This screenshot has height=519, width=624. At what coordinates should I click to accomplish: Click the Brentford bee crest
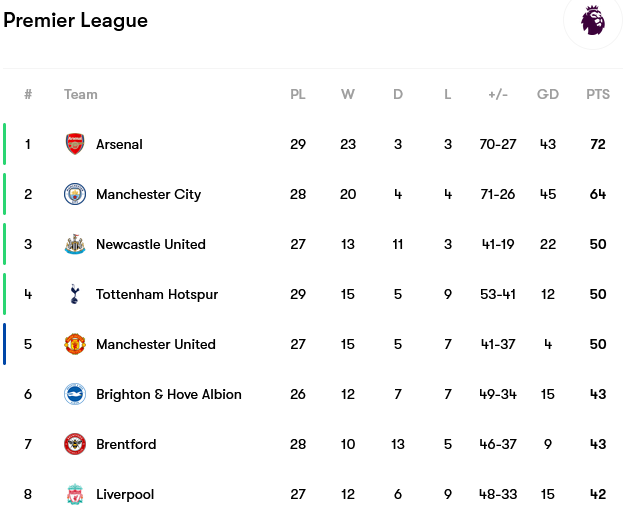coord(75,444)
